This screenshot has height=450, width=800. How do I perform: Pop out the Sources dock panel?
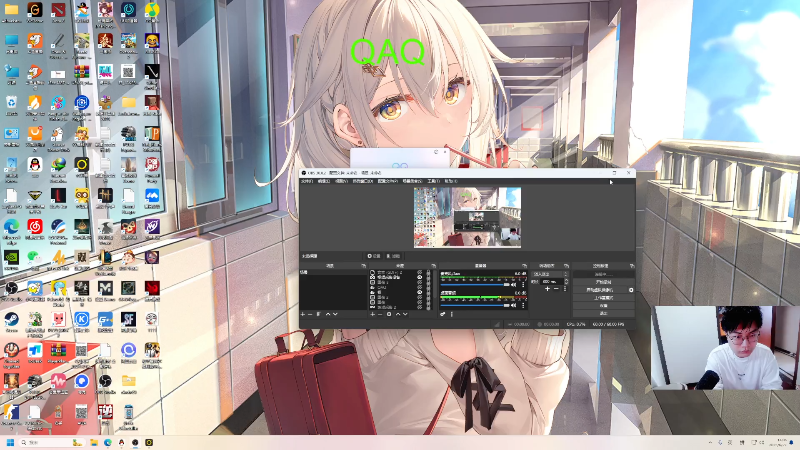click(434, 266)
